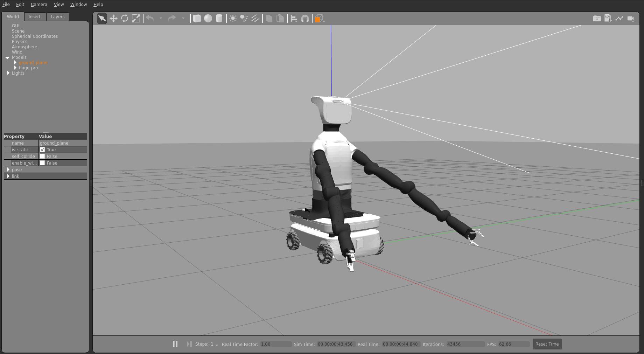Select the Rotate mode tool
Viewport: 644px width, 354px height.
(125, 19)
